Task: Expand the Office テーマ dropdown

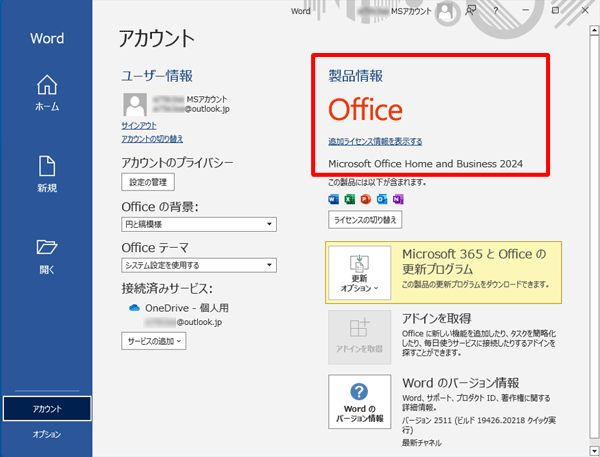Action: [199, 265]
